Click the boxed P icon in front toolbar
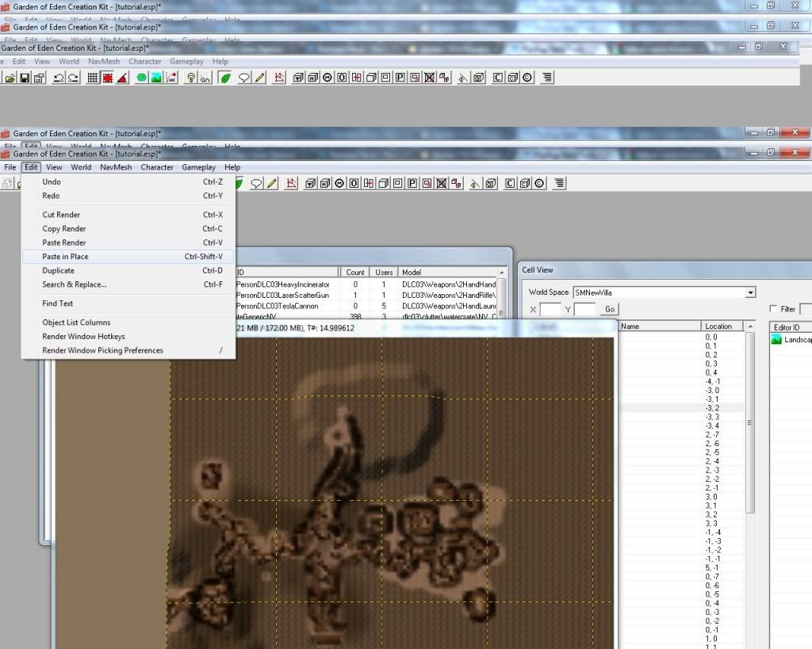The width and height of the screenshot is (812, 649). click(412, 183)
